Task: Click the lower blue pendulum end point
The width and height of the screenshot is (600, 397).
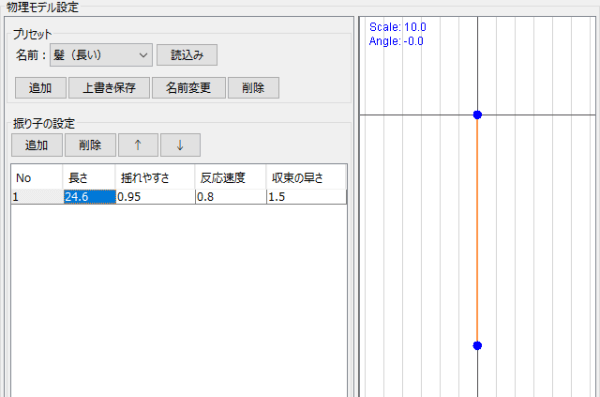Action: [477, 346]
